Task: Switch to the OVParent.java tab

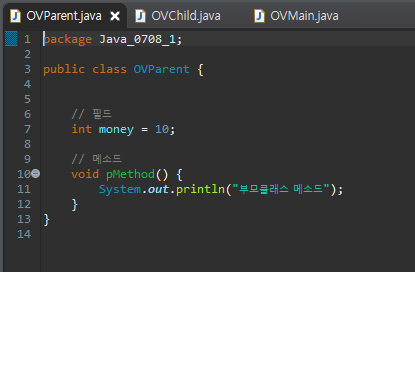Action: 64,16
